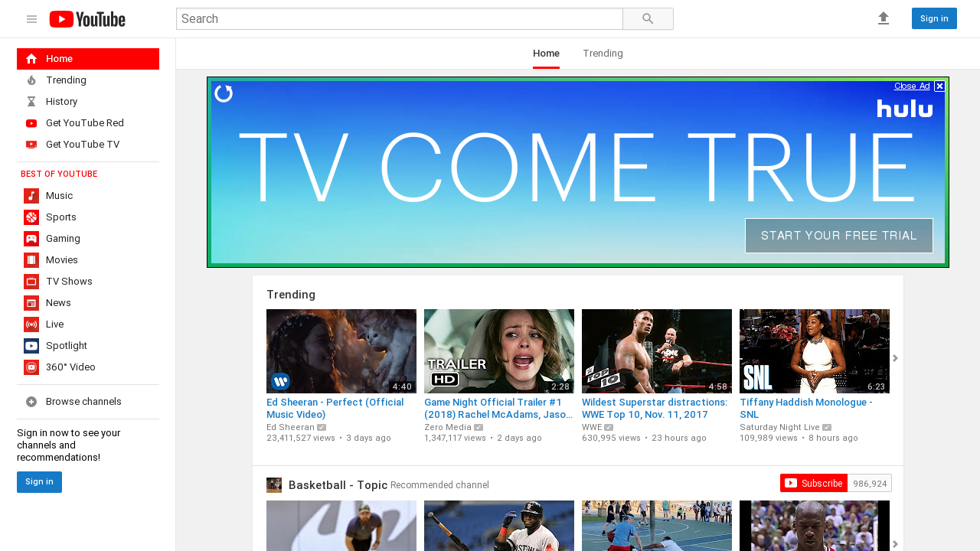Switch to the Home tab
The image size is (980, 551).
tap(546, 54)
